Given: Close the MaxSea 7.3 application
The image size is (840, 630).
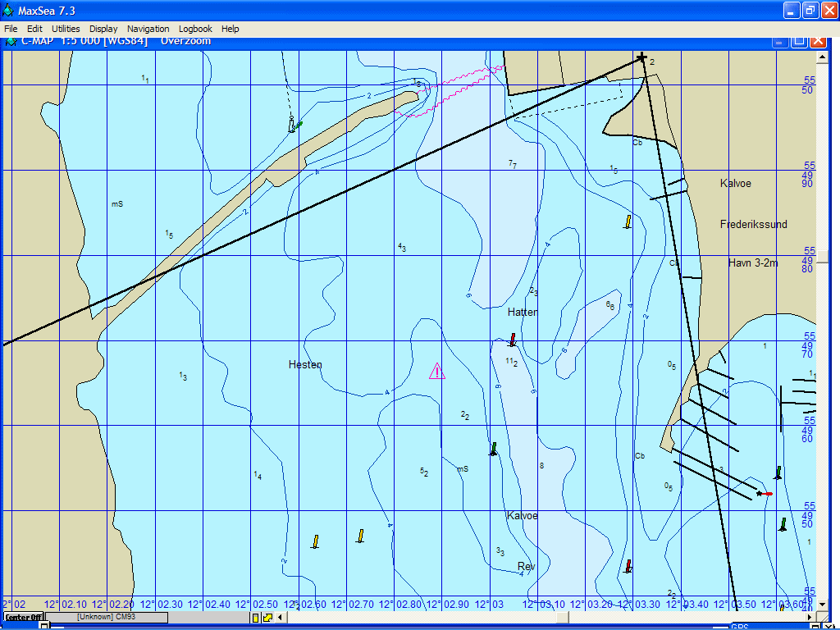Looking at the screenshot, I should click(829, 10).
